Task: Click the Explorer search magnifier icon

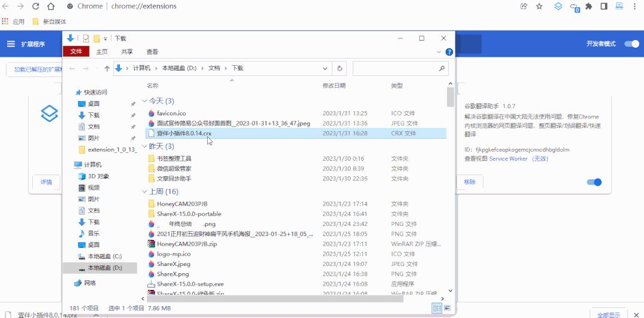Action: 442,68
